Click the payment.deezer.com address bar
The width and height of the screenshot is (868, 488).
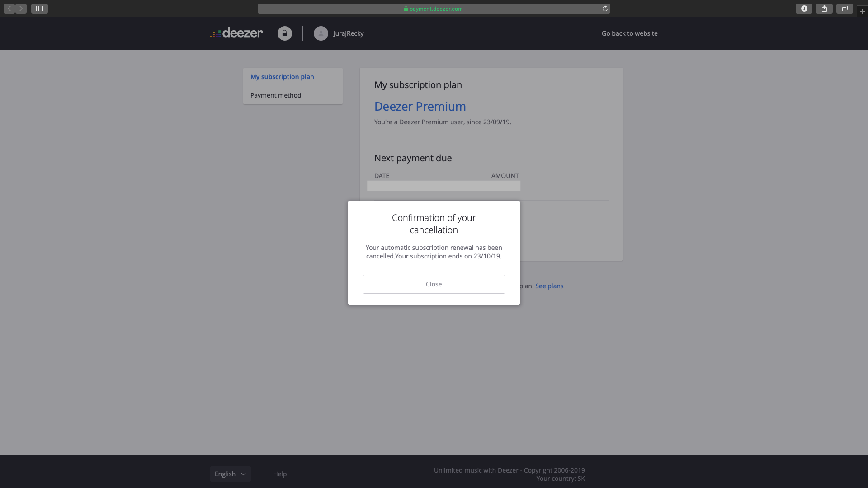[434, 9]
